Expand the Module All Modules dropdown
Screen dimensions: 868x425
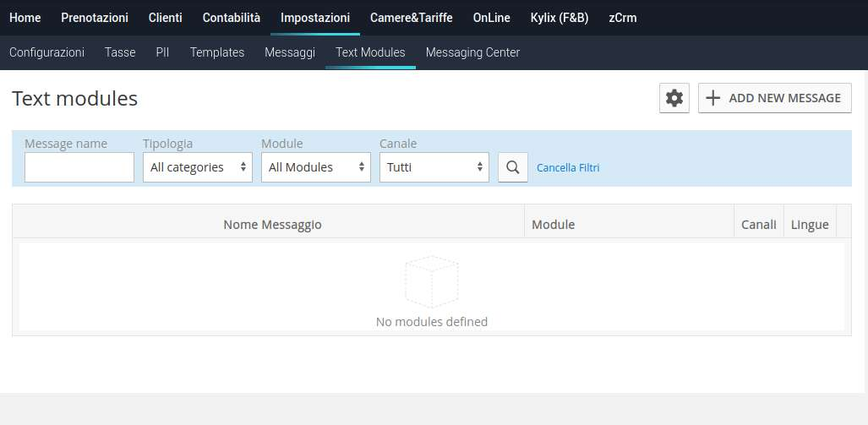tap(316, 167)
